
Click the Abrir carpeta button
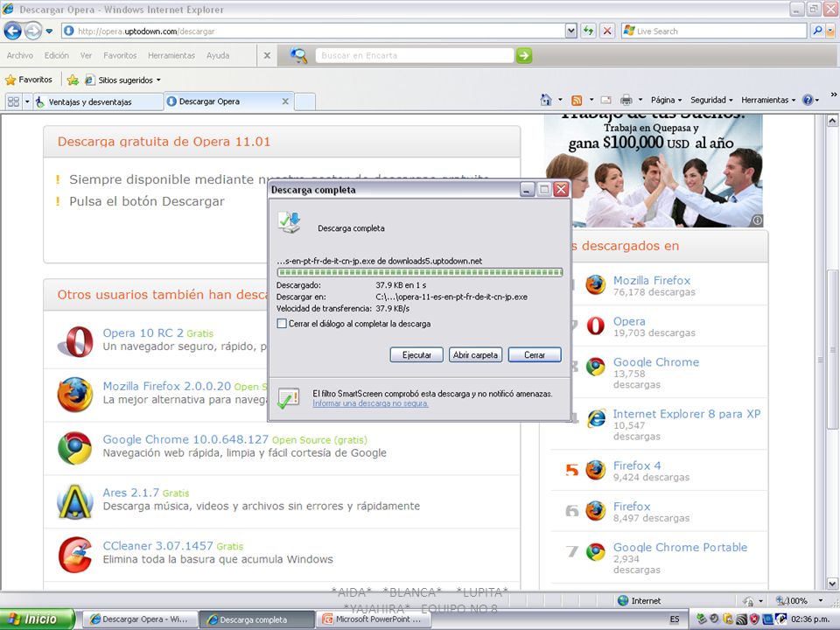[475, 354]
